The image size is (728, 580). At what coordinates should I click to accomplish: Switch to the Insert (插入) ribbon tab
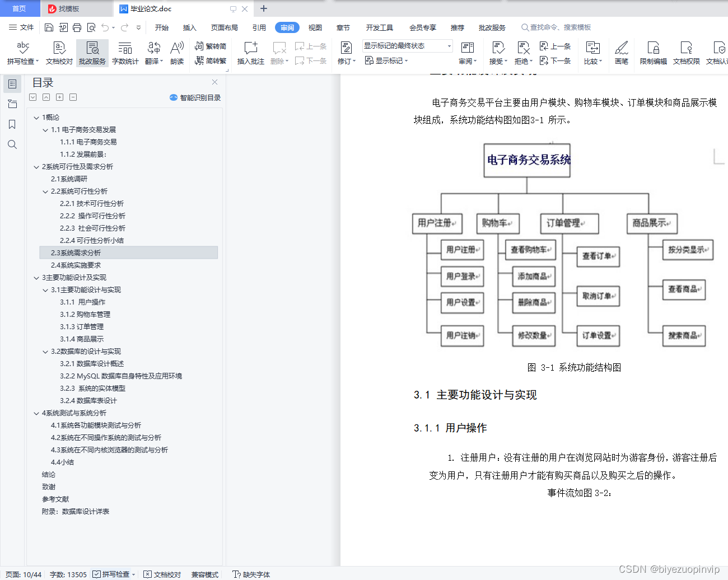(190, 27)
